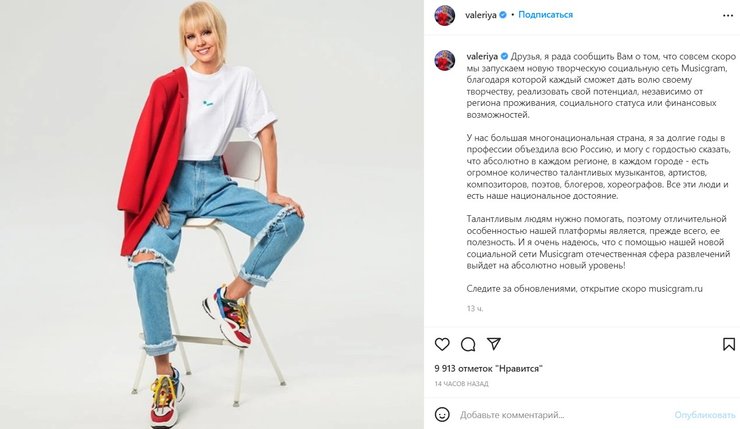Share the post with the paper plane icon

(494, 344)
